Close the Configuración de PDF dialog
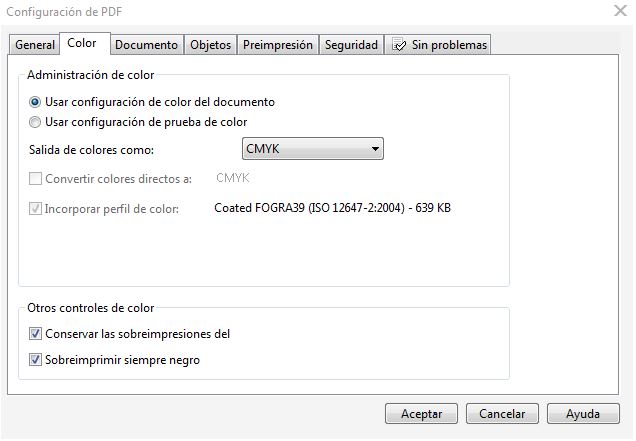 (620, 11)
